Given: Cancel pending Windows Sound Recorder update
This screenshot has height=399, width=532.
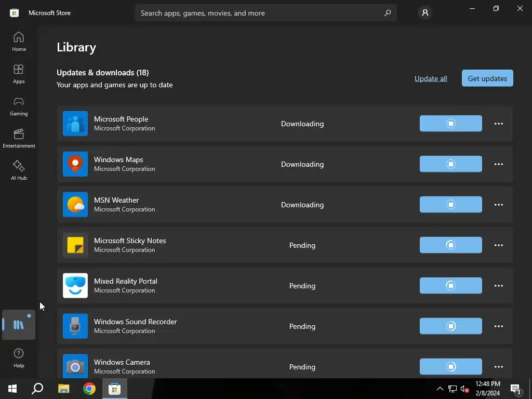Looking at the screenshot, I should click(450, 326).
